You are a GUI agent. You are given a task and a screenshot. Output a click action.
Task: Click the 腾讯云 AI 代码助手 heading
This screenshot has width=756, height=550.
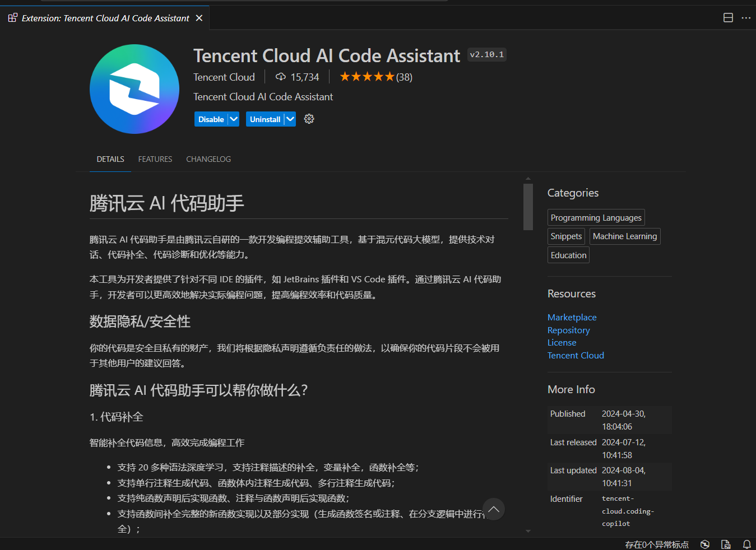(x=166, y=203)
